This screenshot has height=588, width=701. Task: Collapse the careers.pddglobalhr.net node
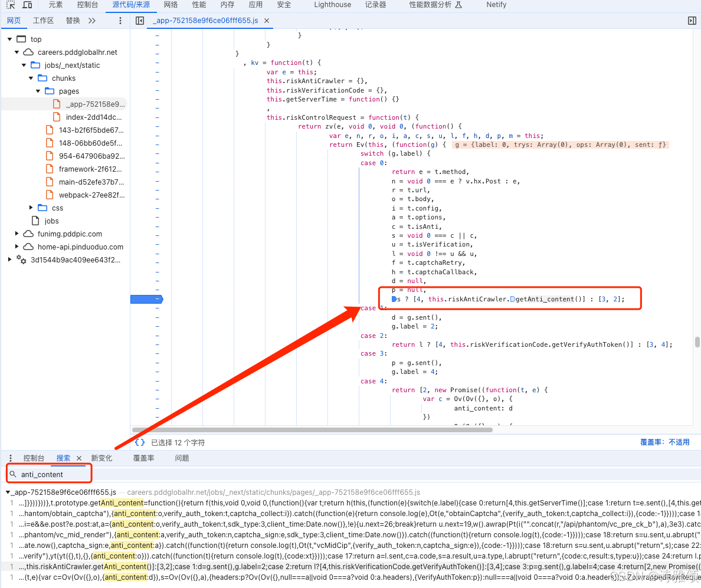(17, 52)
